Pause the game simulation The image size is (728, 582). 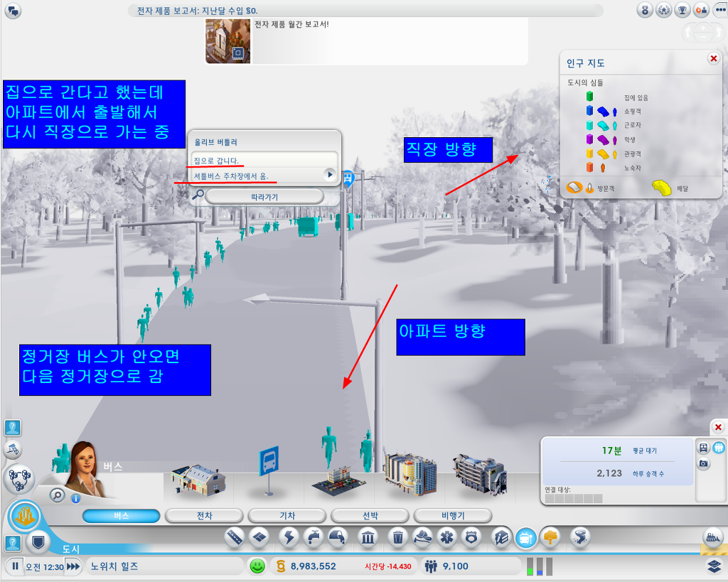tap(15, 566)
